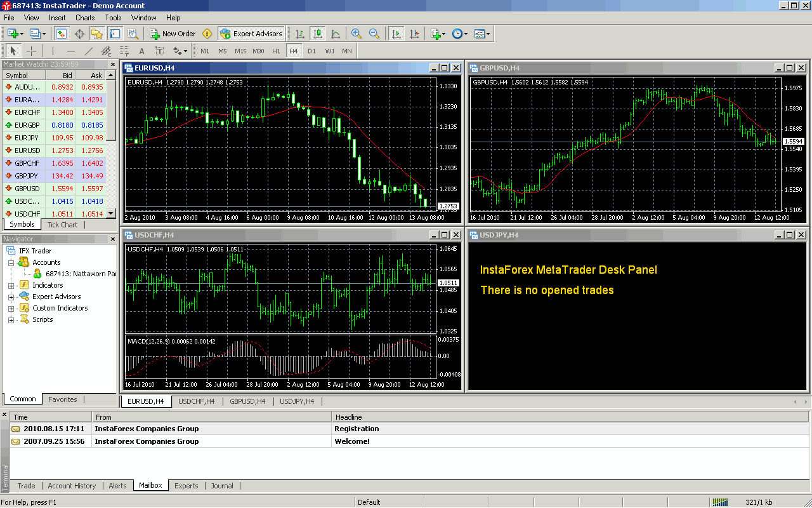The width and height of the screenshot is (812, 508).
Task: Switch chart to bar chart icon
Action: point(300,34)
